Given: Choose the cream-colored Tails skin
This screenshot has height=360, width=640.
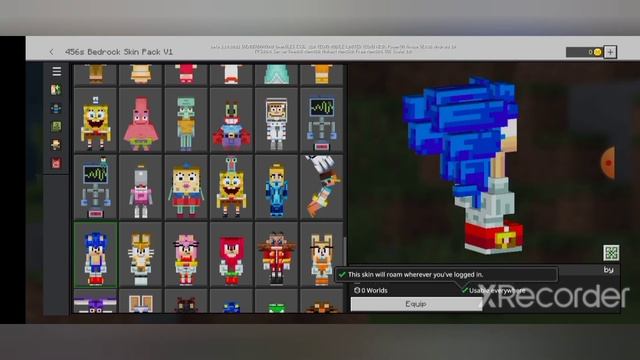Looking at the screenshot, I should click(141, 255).
